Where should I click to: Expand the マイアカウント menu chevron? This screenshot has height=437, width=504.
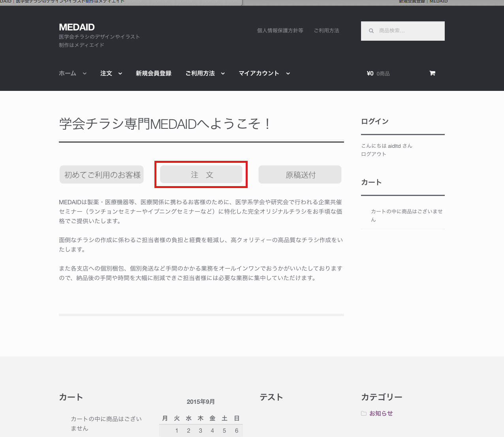click(288, 73)
